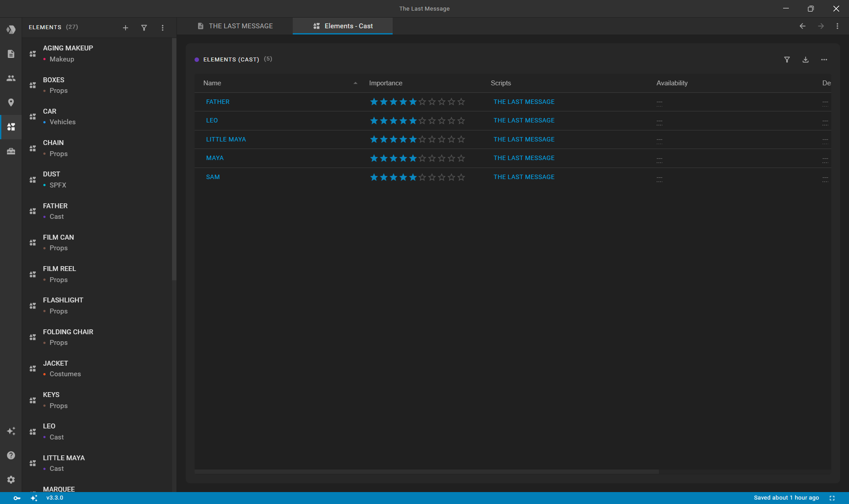Select JACKET element in sidebar
The image size is (849, 504).
coord(97,369)
